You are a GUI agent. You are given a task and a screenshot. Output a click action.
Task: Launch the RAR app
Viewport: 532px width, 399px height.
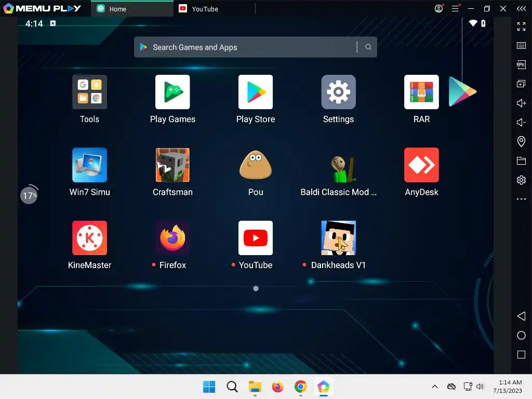[421, 92]
